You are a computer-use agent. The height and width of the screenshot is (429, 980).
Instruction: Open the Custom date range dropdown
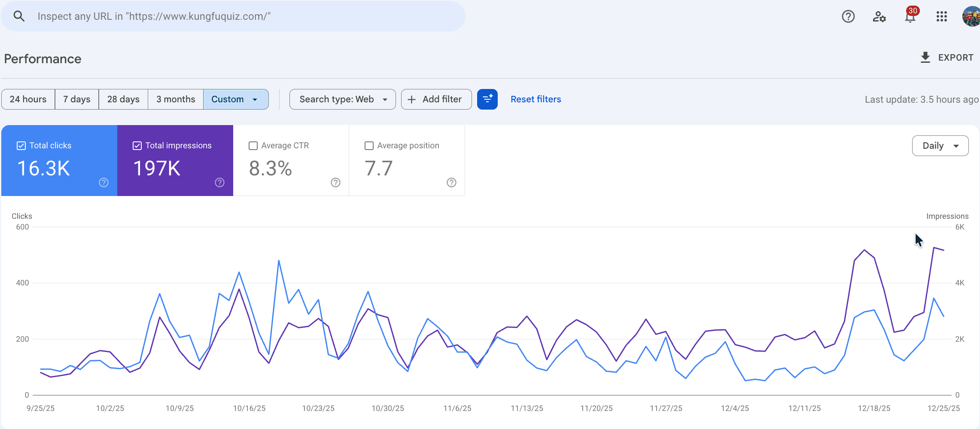coord(236,99)
